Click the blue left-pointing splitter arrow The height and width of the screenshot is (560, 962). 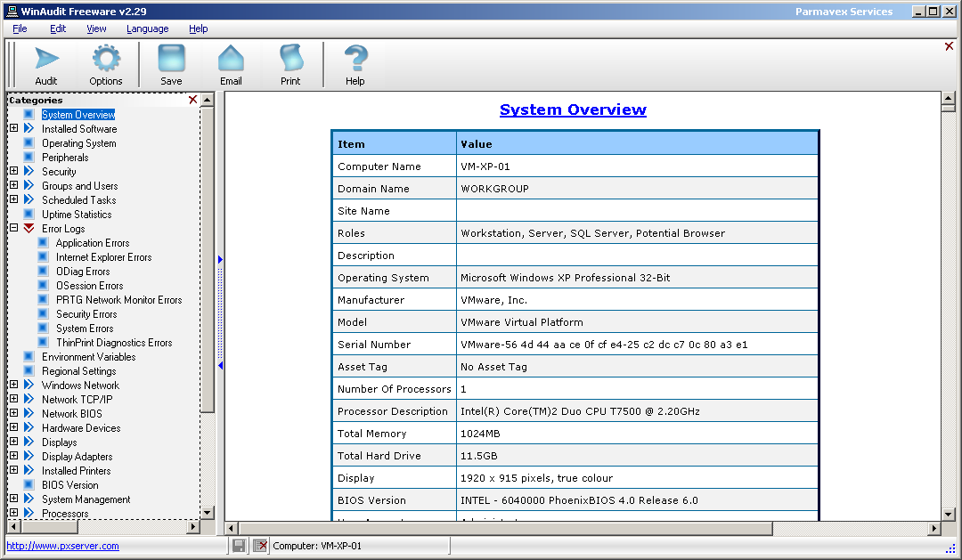pyautogui.click(x=220, y=366)
